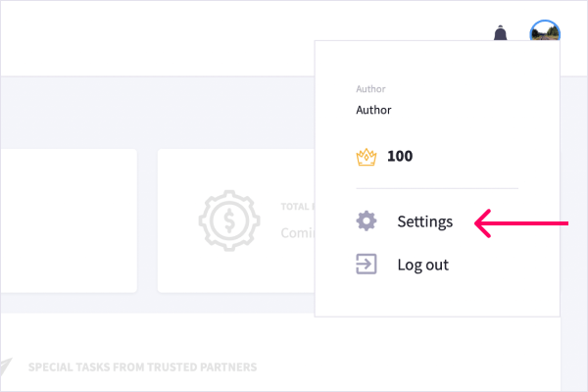Click the gear icon beside Settings

(367, 220)
